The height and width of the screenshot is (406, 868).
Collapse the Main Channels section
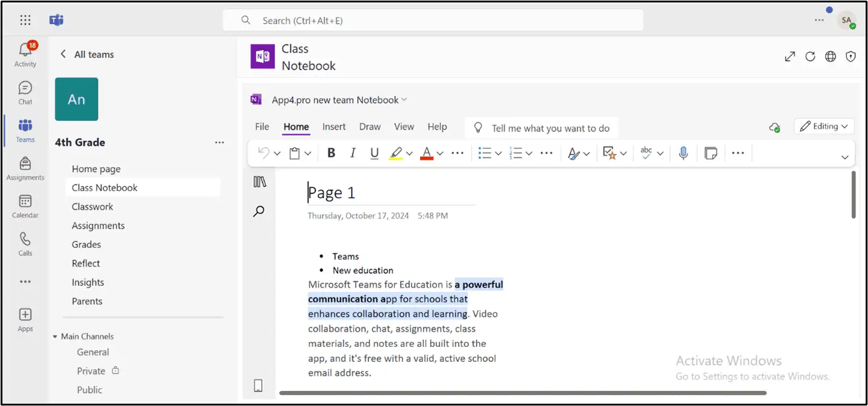pyautogui.click(x=57, y=336)
